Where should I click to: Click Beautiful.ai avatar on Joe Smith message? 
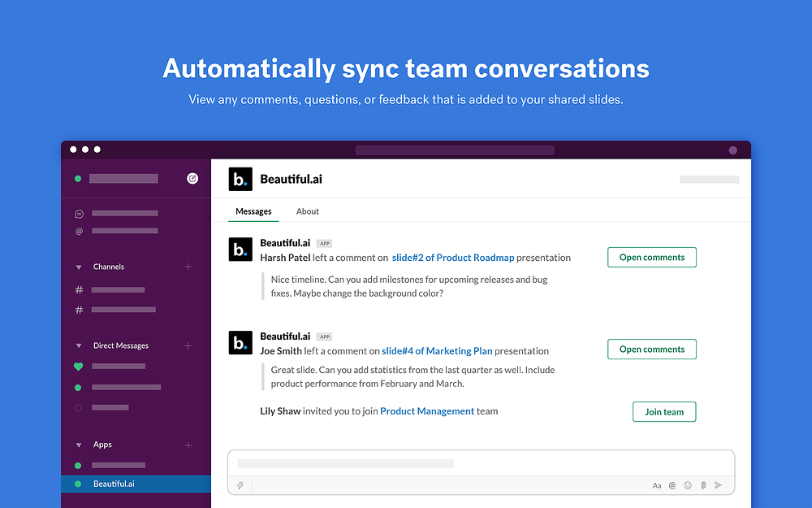(x=240, y=343)
